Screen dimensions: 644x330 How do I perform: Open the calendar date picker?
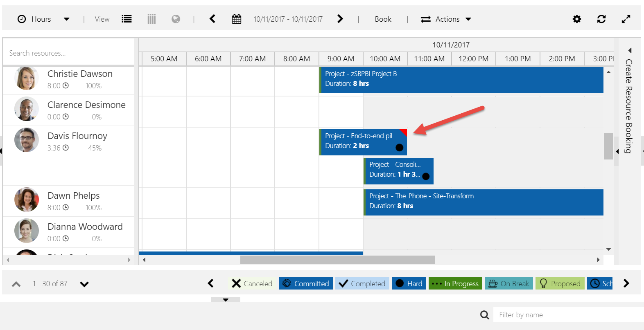tap(237, 19)
